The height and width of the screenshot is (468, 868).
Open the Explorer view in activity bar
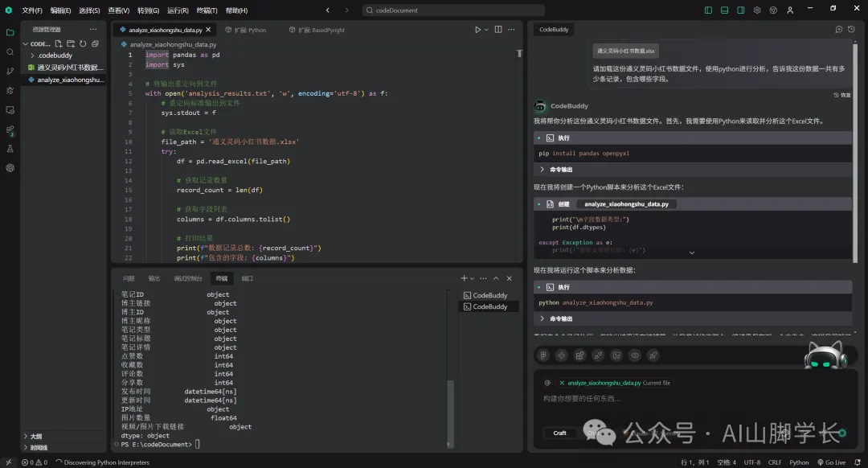tap(10, 33)
